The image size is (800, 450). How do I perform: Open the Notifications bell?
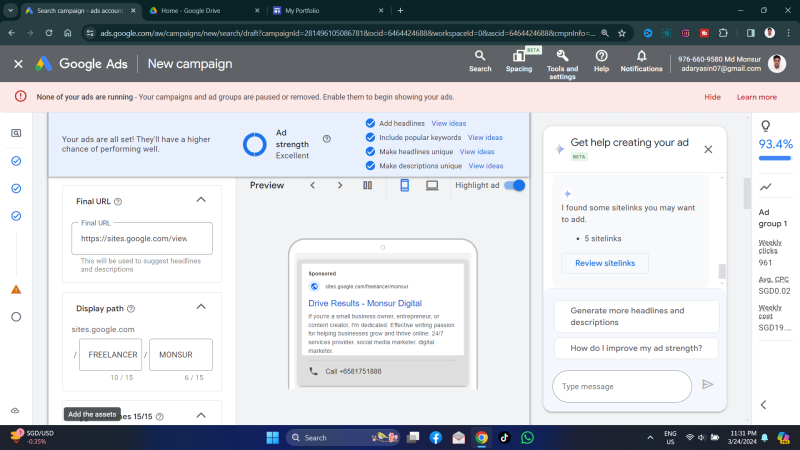pyautogui.click(x=641, y=61)
